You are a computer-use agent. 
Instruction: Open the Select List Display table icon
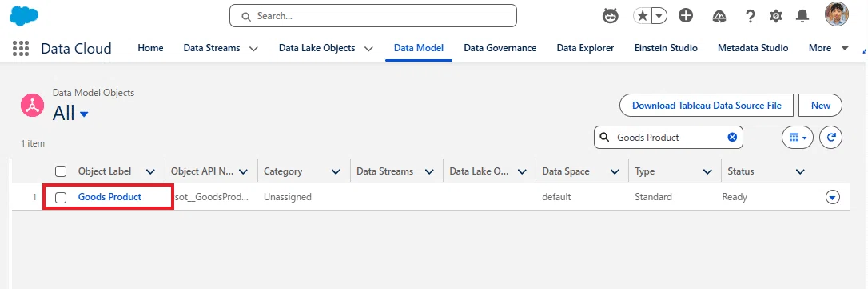(x=797, y=138)
